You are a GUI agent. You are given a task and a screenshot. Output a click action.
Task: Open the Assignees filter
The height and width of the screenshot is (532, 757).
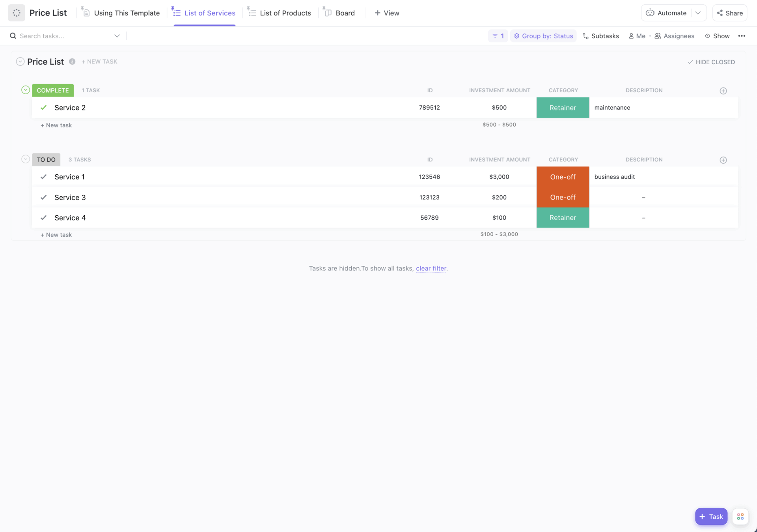[x=674, y=36]
